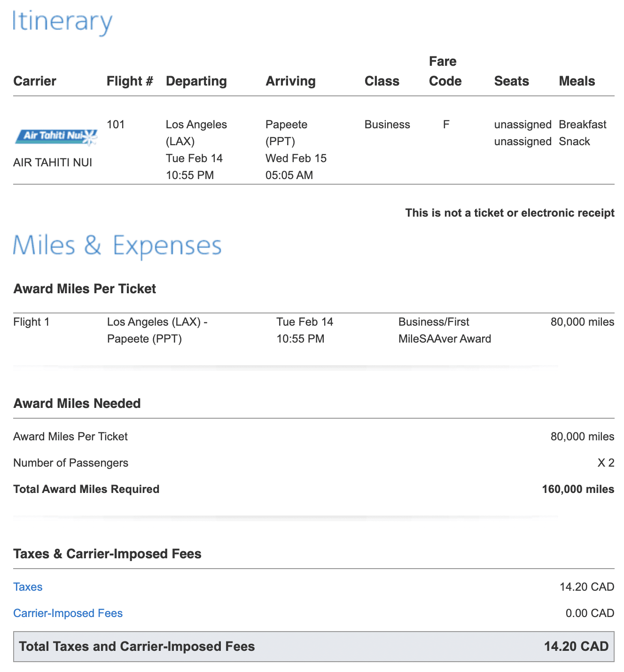Click the Total Taxes and Carrier-Imposed Fees row

click(x=313, y=647)
